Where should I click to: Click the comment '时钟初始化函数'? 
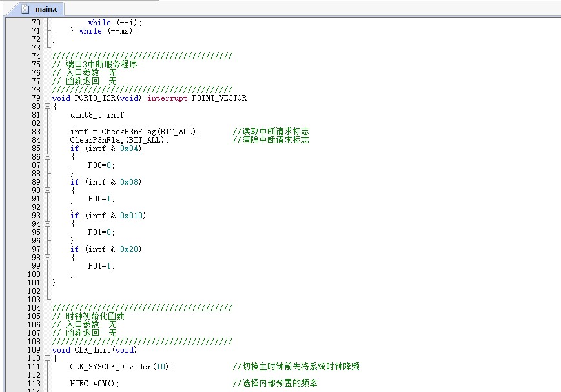tap(95, 316)
